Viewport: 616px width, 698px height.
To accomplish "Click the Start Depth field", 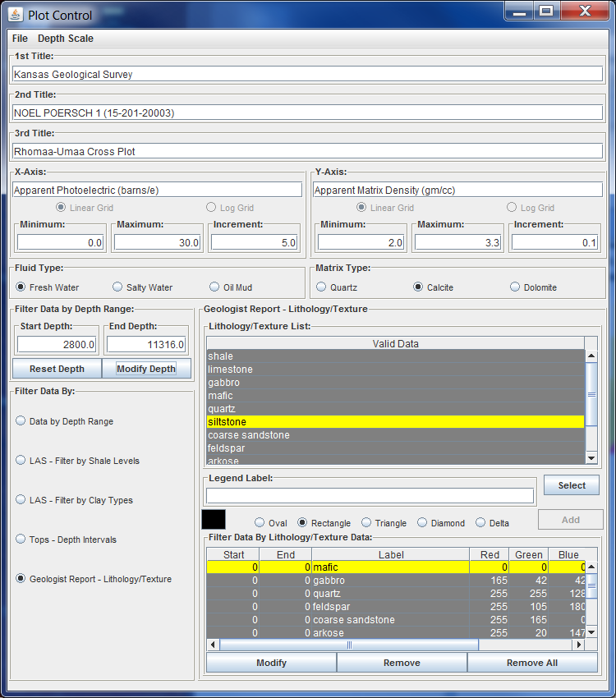I will 57,345.
